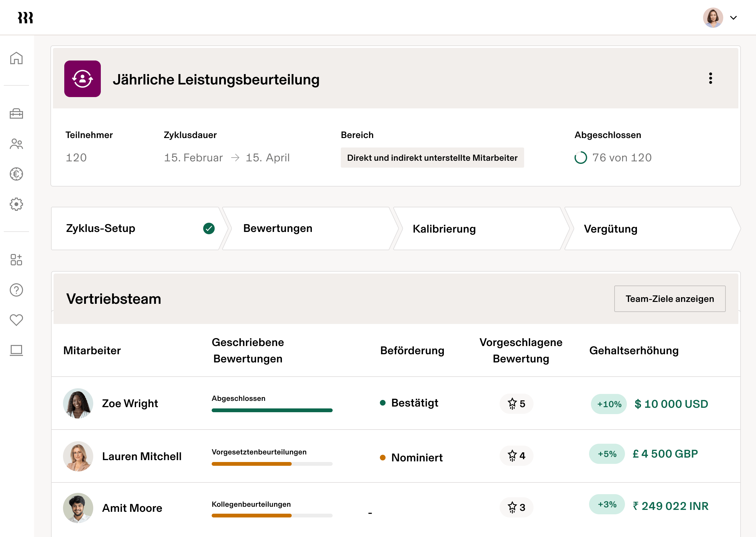756x537 pixels.
Task: Open help via the question mark icon
Action: pyautogui.click(x=16, y=290)
